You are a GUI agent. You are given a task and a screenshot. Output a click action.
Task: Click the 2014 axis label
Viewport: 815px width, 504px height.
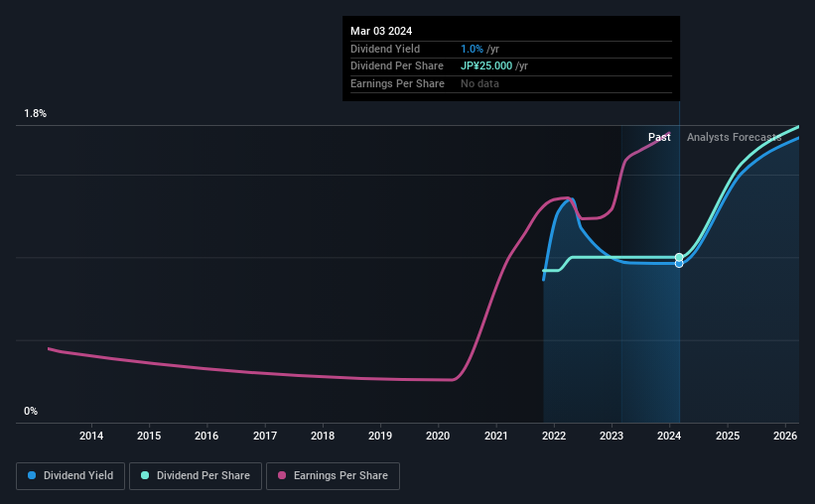pos(91,436)
